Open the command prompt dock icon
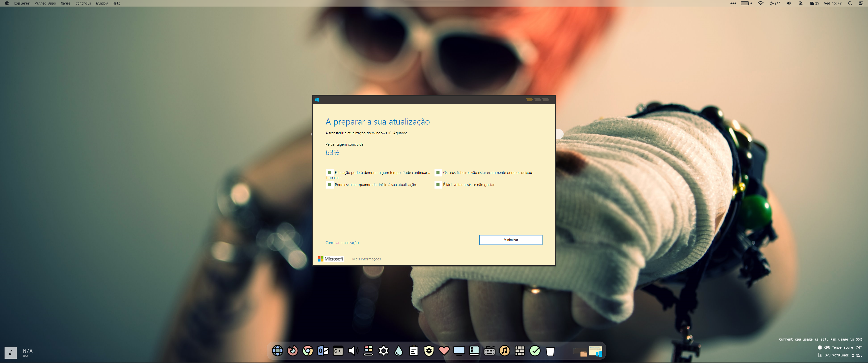The width and height of the screenshot is (868, 363). [x=338, y=351]
